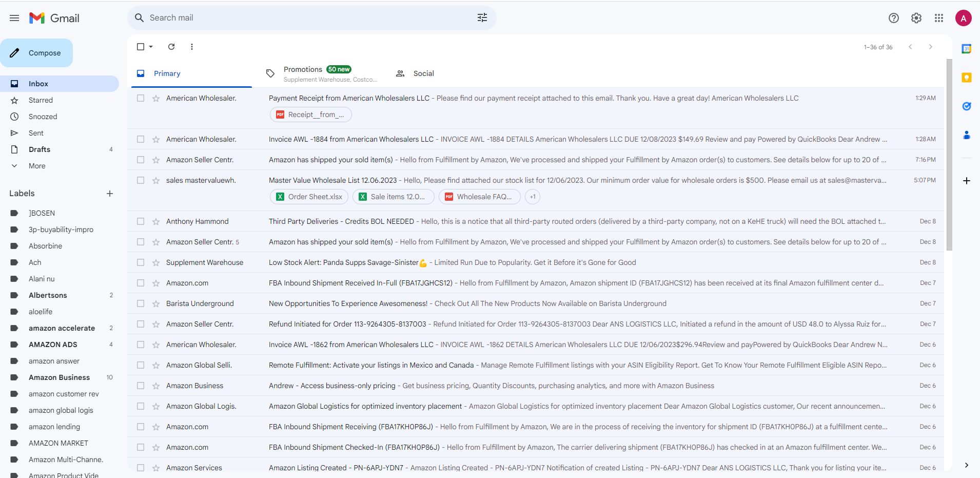
Task: Show more attachments with the +1 chip
Action: tap(533, 197)
